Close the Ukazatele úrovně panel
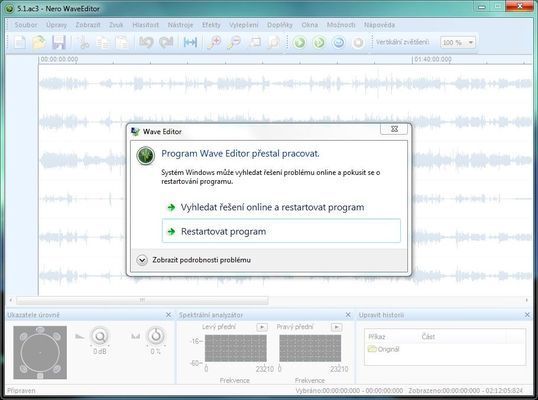The height and width of the screenshot is (400, 538). pyautogui.click(x=168, y=315)
